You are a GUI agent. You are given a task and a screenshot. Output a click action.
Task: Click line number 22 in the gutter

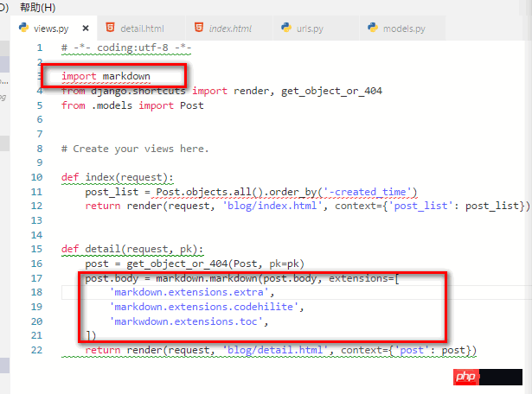coord(36,350)
